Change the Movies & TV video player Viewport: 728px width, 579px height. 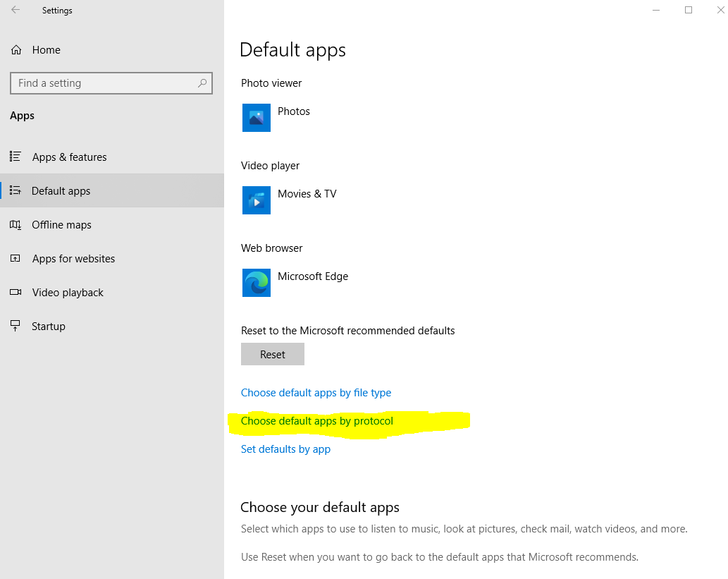coord(289,200)
